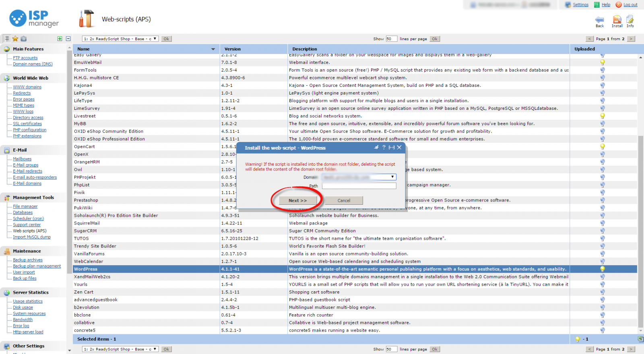Click the Install toolbar icon
Screen dimensions: 644x354
pos(617,19)
